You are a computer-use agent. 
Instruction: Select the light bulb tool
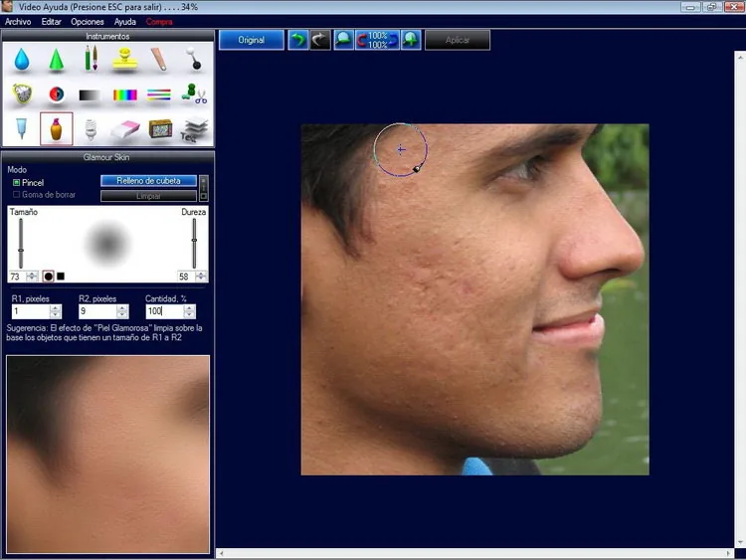pyautogui.click(x=91, y=129)
